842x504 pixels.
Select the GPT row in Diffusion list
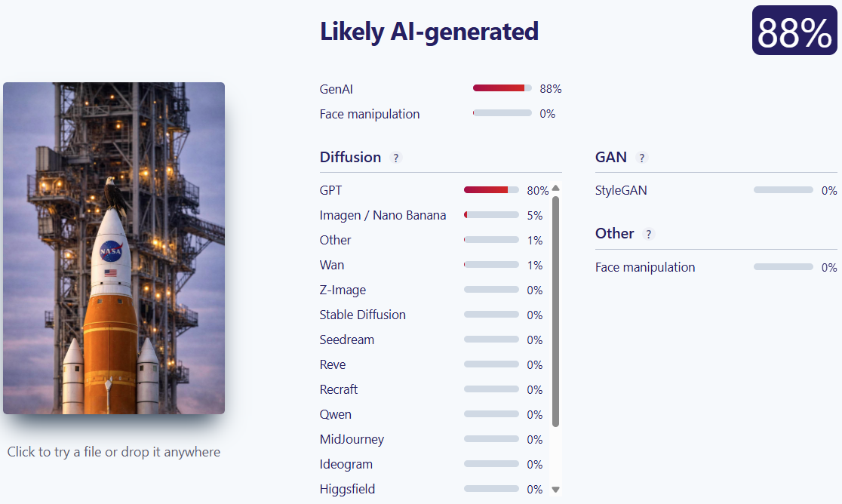coord(331,190)
